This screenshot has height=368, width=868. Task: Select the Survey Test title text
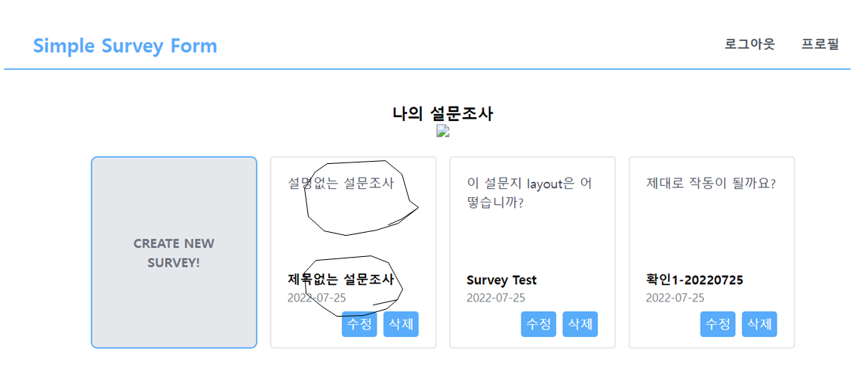(x=501, y=280)
